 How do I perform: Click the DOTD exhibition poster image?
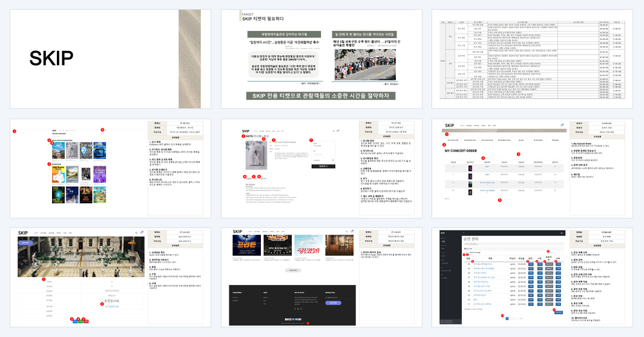point(256,155)
